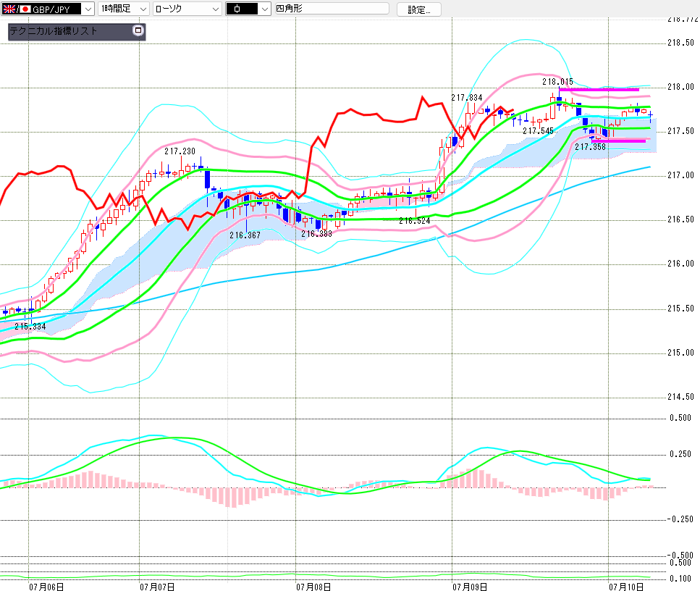Screen dimensions: 700x591
Task: Click the UK and Japan flag icon
Action: point(16,9)
